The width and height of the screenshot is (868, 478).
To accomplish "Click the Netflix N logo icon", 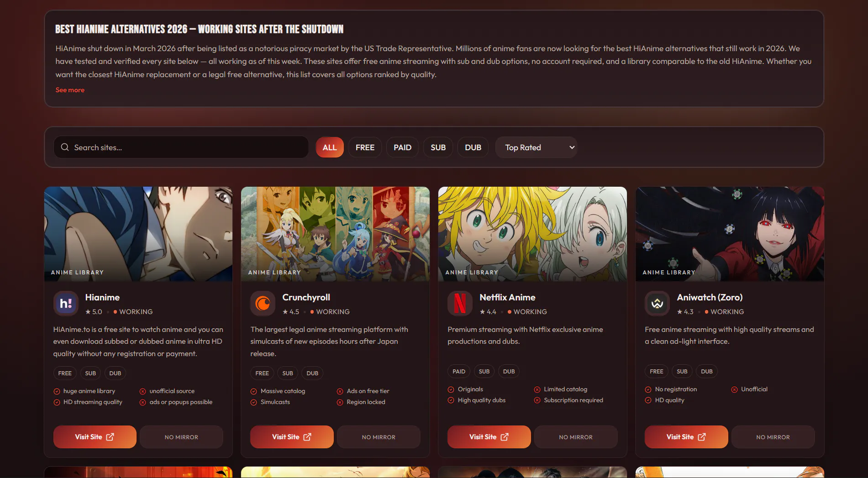I will [460, 304].
